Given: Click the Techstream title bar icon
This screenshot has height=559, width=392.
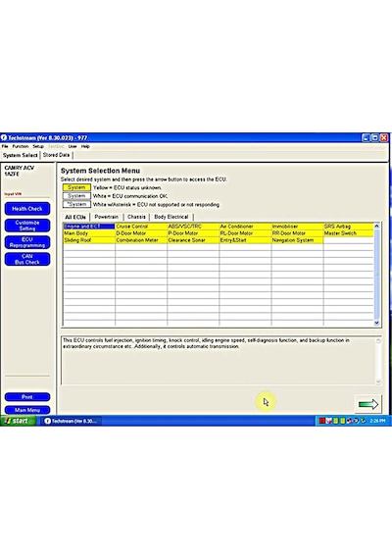Looking at the screenshot, I should point(4,137).
